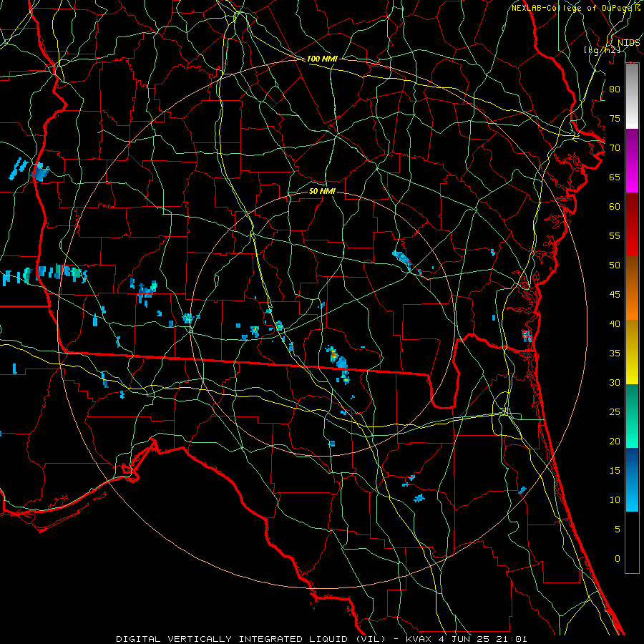Select the 65 value on the legend
Image resolution: width=644 pixels, height=644 pixels.
coord(615,177)
